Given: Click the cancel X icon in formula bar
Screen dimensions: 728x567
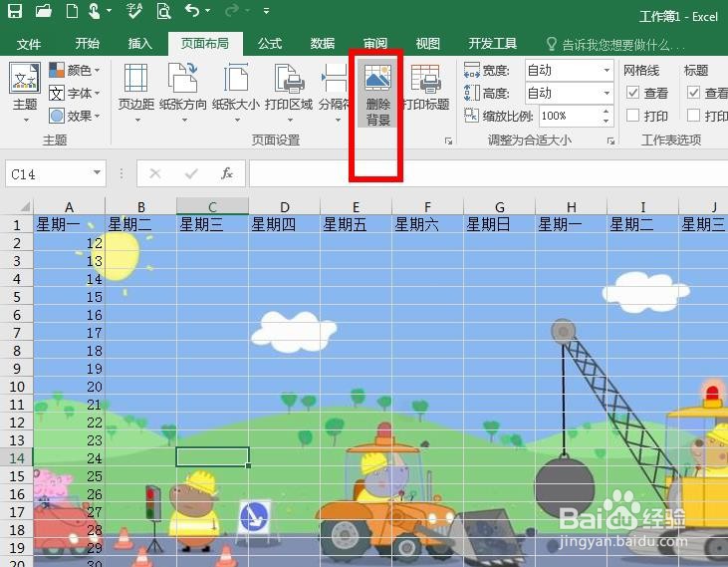Looking at the screenshot, I should pyautogui.click(x=155, y=173).
